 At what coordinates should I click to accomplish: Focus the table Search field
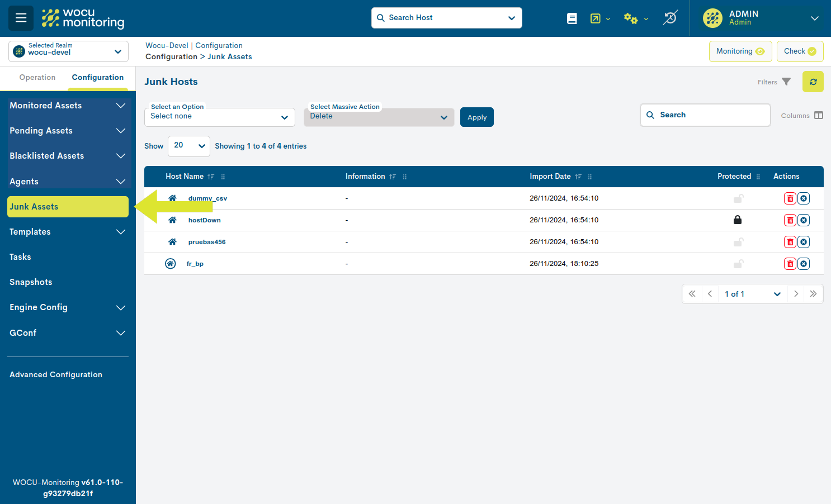tap(705, 115)
